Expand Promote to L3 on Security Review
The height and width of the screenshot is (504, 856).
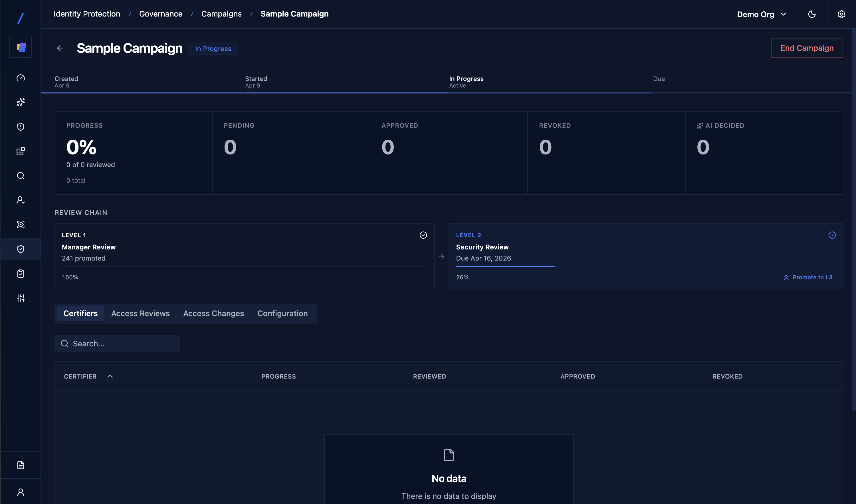[808, 277]
